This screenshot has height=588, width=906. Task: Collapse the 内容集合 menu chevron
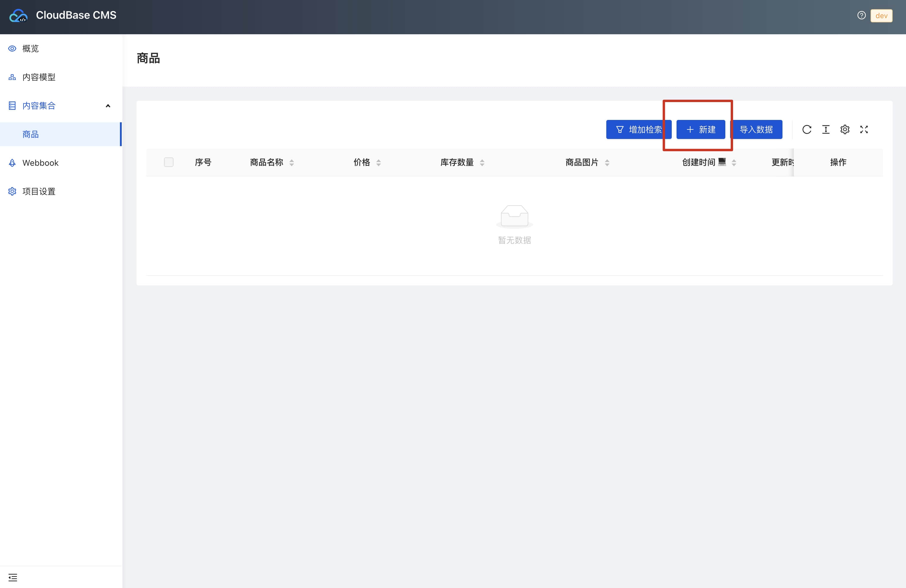(108, 106)
